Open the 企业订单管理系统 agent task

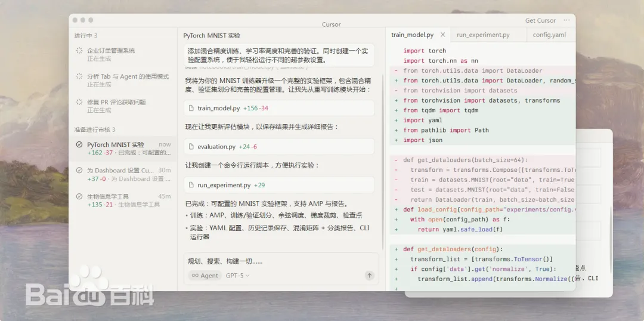(x=123, y=54)
